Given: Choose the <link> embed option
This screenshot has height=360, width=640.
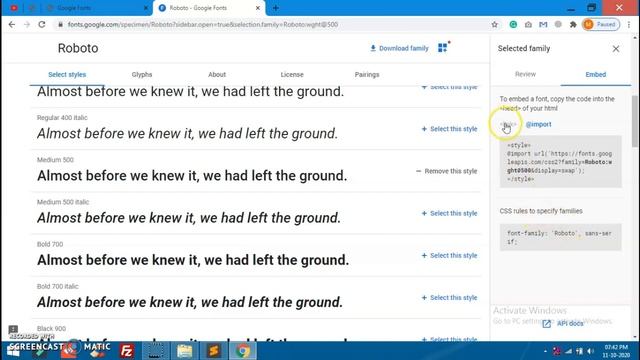Looking at the screenshot, I should pyautogui.click(x=508, y=124).
